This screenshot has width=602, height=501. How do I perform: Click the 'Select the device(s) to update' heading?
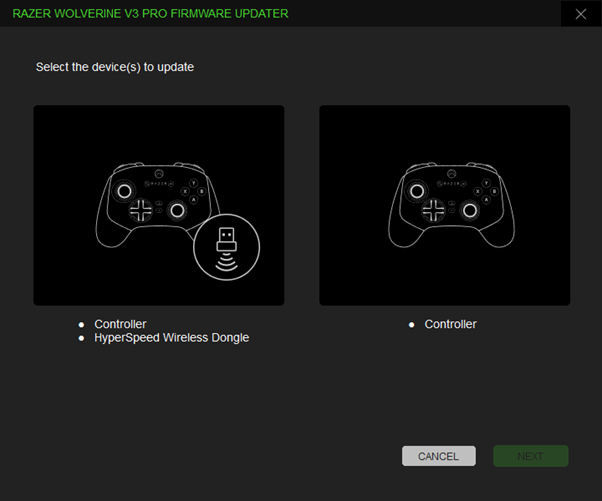[114, 67]
